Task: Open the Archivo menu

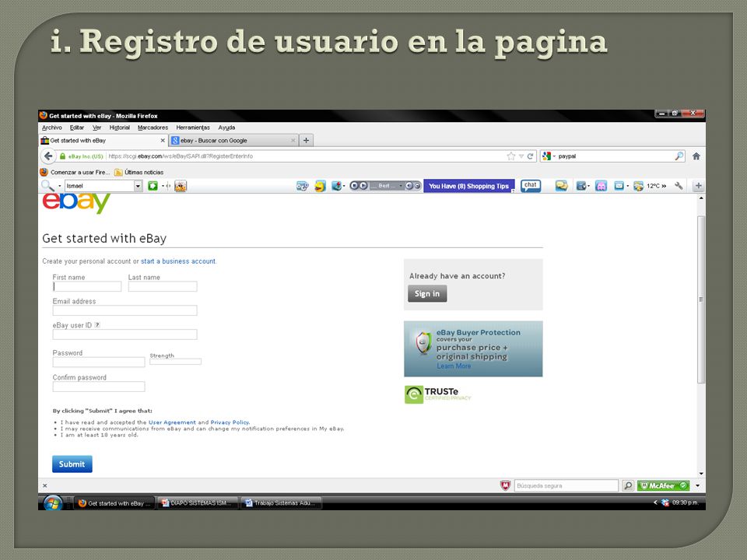Action: (x=52, y=128)
